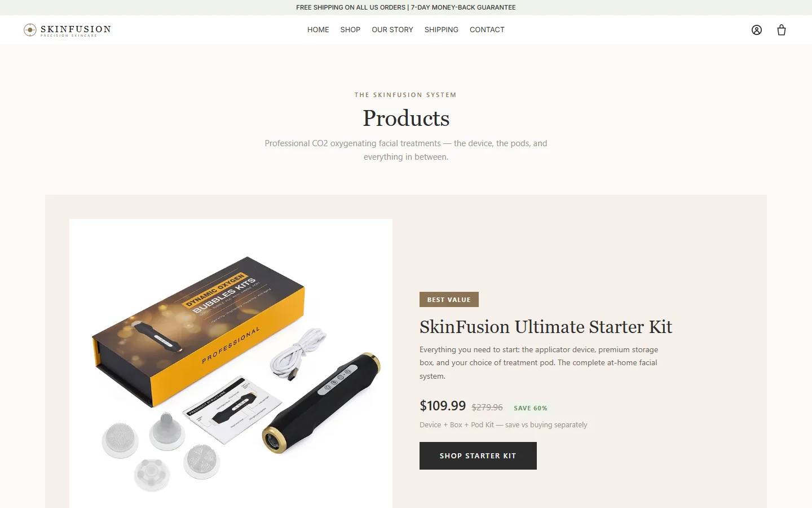
Task: Click the crossed-out $279.96 price
Action: pyautogui.click(x=487, y=408)
